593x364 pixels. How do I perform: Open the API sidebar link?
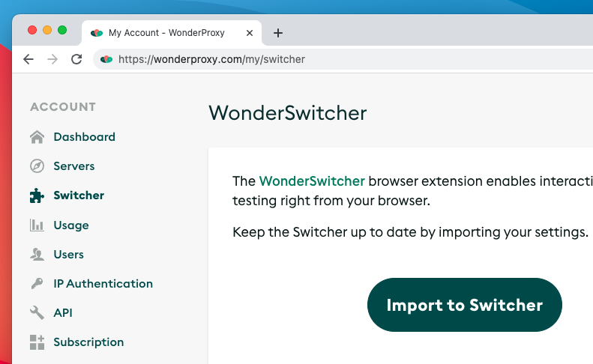tap(63, 312)
